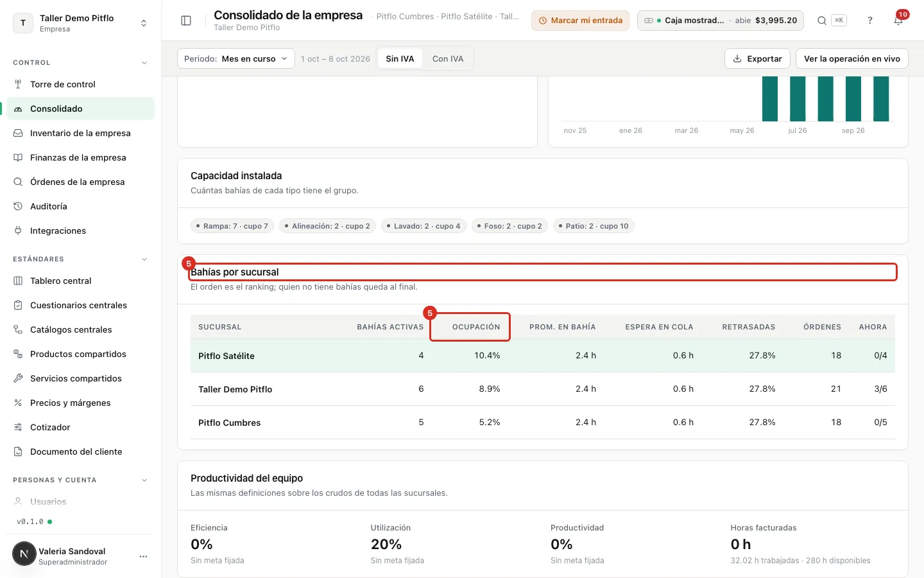This screenshot has height=578, width=924.
Task: Collapse the CONTROL section
Action: 144,63
